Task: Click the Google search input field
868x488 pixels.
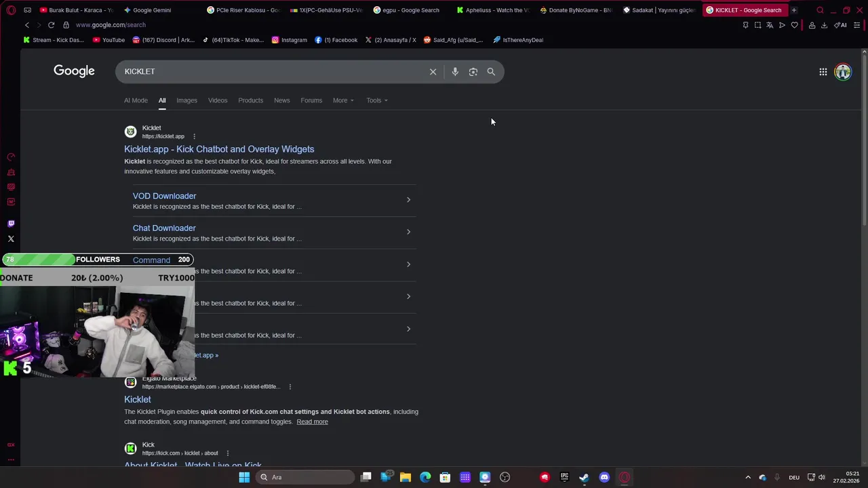Action: [271, 72]
